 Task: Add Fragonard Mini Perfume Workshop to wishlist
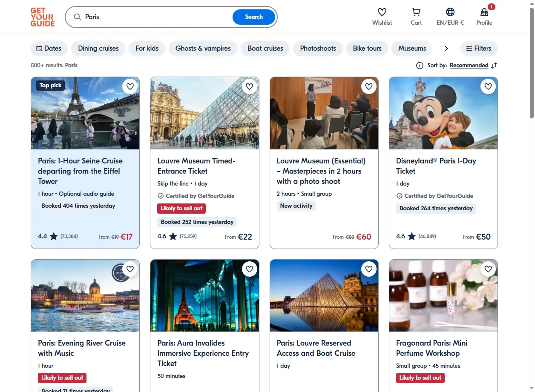click(x=488, y=269)
